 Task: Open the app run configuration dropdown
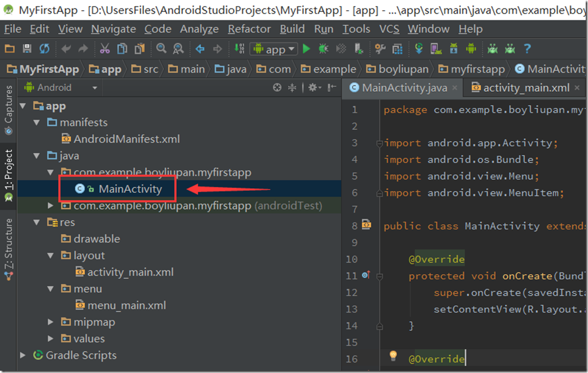(273, 49)
